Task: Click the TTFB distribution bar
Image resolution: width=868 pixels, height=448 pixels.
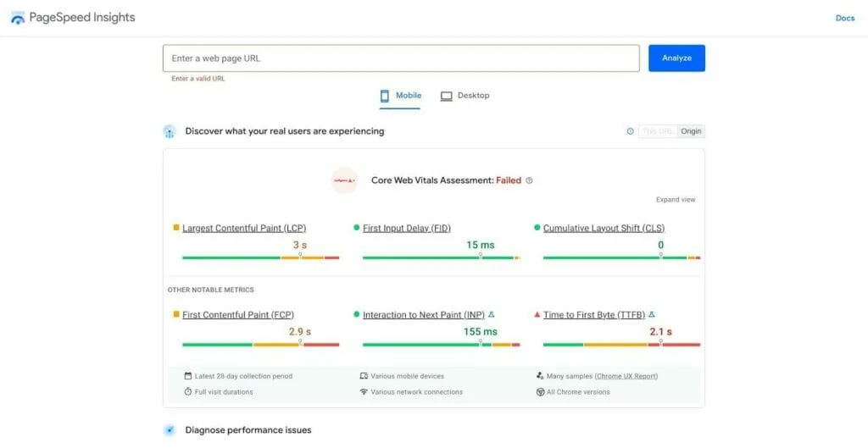Action: pos(621,345)
